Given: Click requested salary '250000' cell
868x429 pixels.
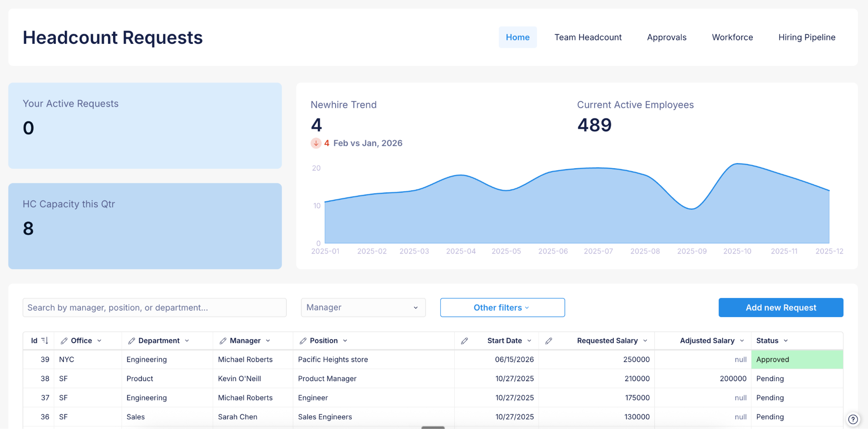Looking at the screenshot, I should pyautogui.click(x=597, y=359).
